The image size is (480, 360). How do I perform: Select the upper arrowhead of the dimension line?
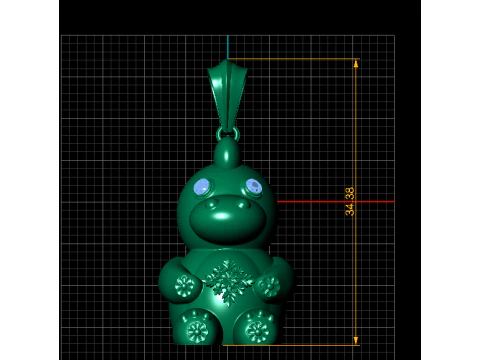(356, 64)
